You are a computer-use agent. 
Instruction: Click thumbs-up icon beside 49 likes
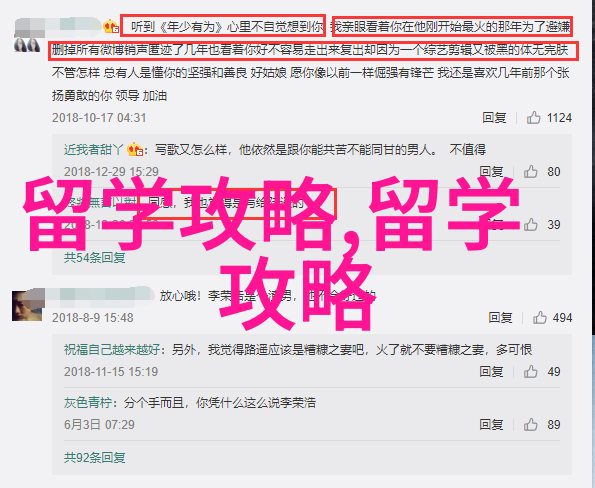click(x=531, y=372)
